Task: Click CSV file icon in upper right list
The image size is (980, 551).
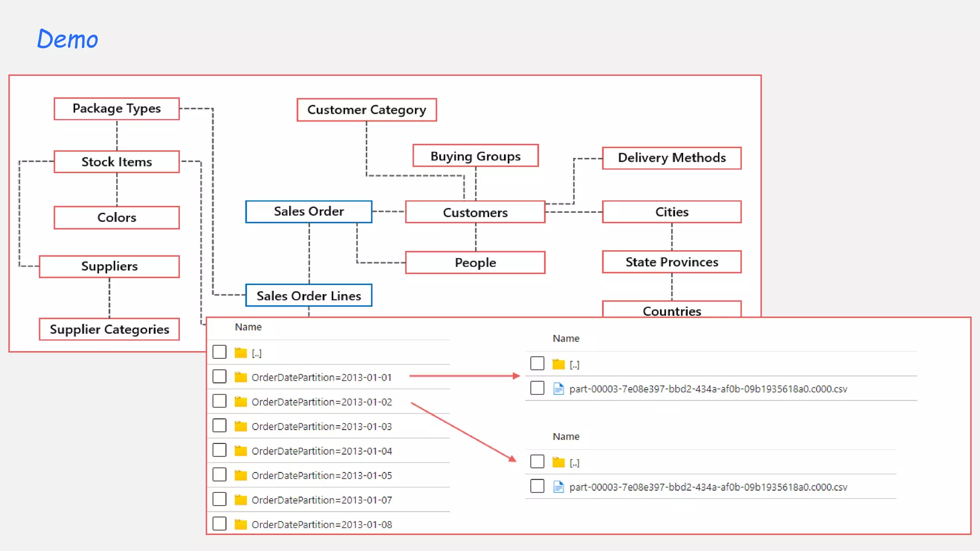Action: pyautogui.click(x=558, y=388)
